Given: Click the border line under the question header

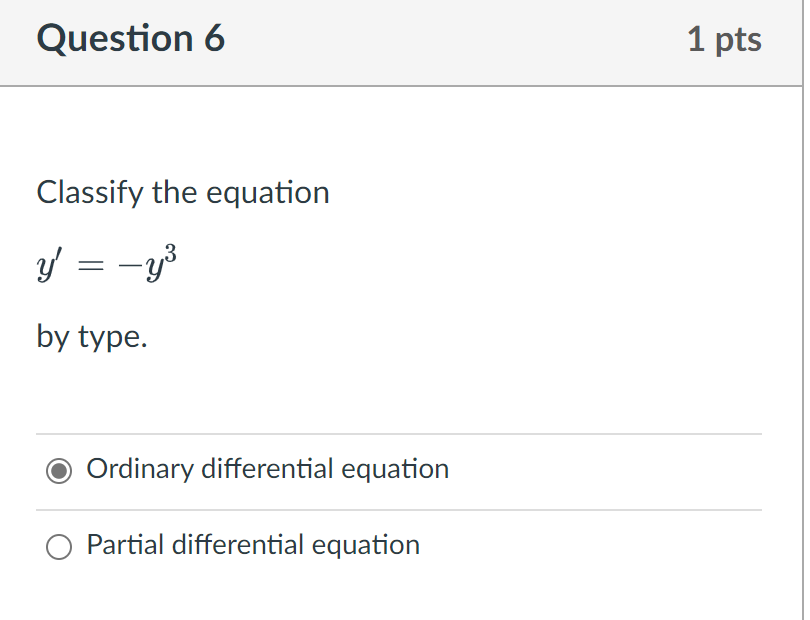Looking at the screenshot, I should pos(400,87).
